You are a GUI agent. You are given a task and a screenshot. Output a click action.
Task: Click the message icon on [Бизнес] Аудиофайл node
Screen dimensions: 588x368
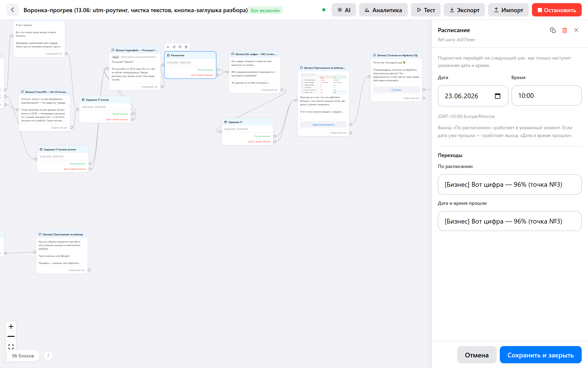click(113, 50)
